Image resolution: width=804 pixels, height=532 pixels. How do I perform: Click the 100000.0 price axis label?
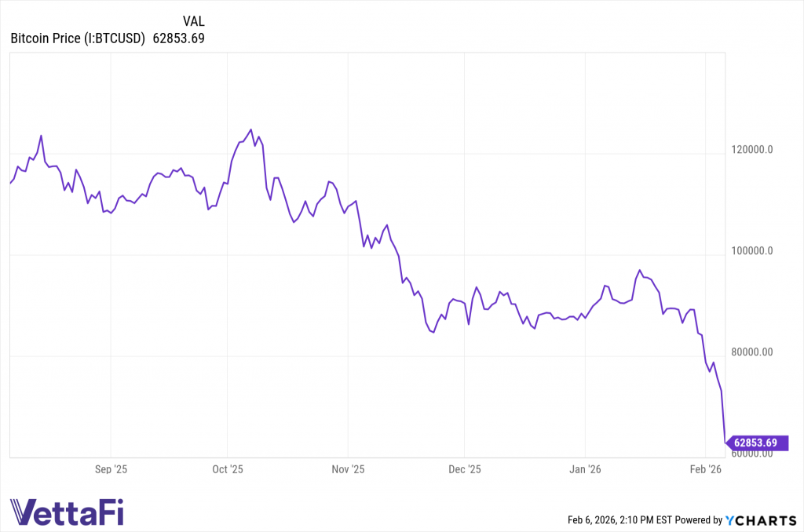pyautogui.click(x=751, y=251)
